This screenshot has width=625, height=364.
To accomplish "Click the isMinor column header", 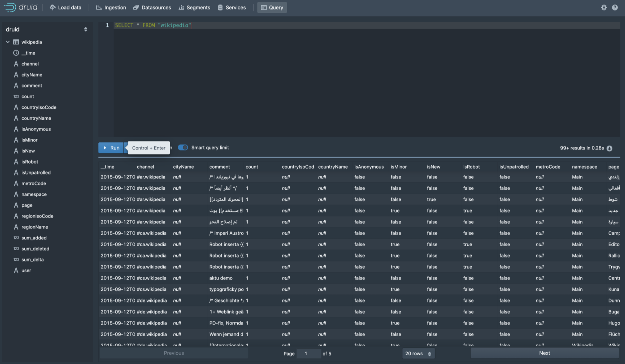I will 407,167.
